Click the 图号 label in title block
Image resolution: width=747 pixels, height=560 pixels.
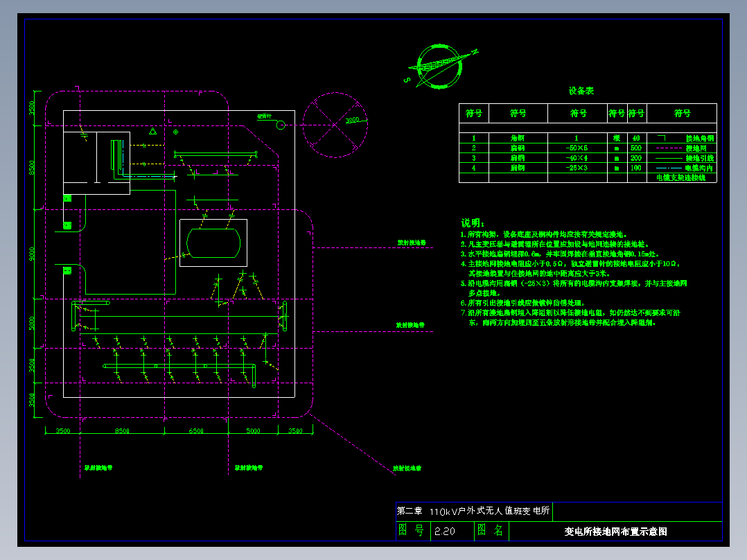pos(411,530)
